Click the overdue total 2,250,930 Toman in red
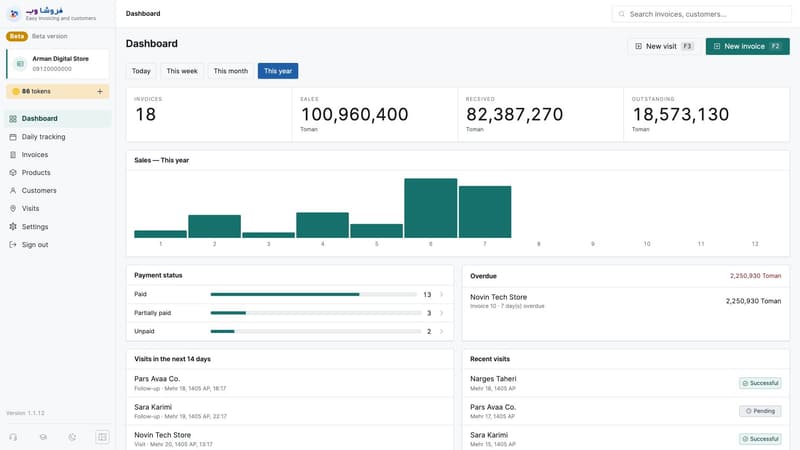This screenshot has width=800, height=450. [756, 276]
